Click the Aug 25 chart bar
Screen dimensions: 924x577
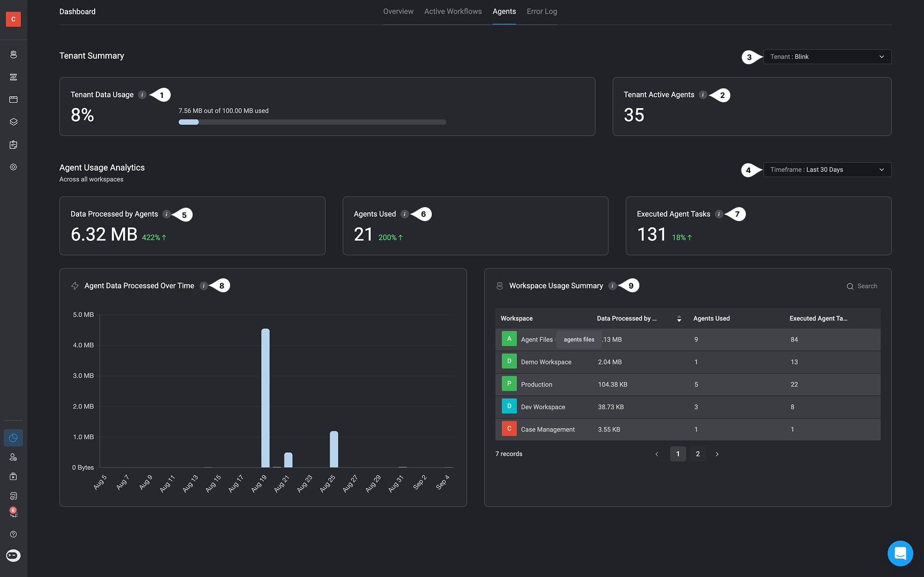(x=334, y=449)
